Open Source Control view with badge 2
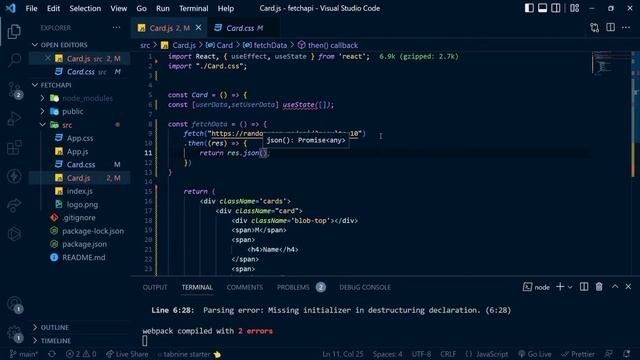 click(15, 90)
